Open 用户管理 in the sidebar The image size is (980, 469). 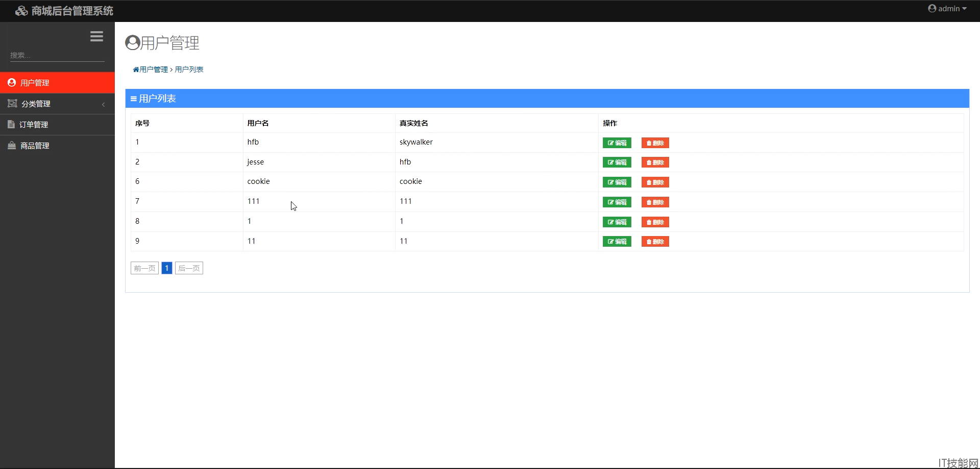point(57,82)
